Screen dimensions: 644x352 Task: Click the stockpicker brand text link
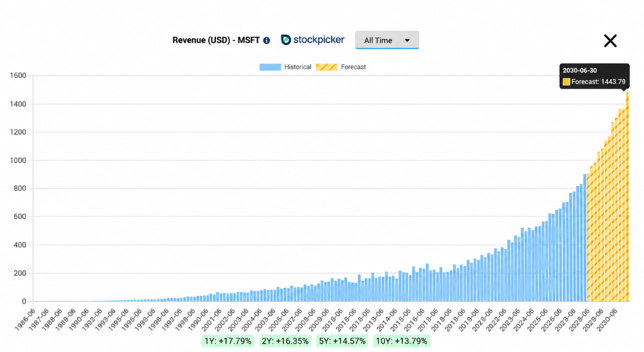(319, 40)
